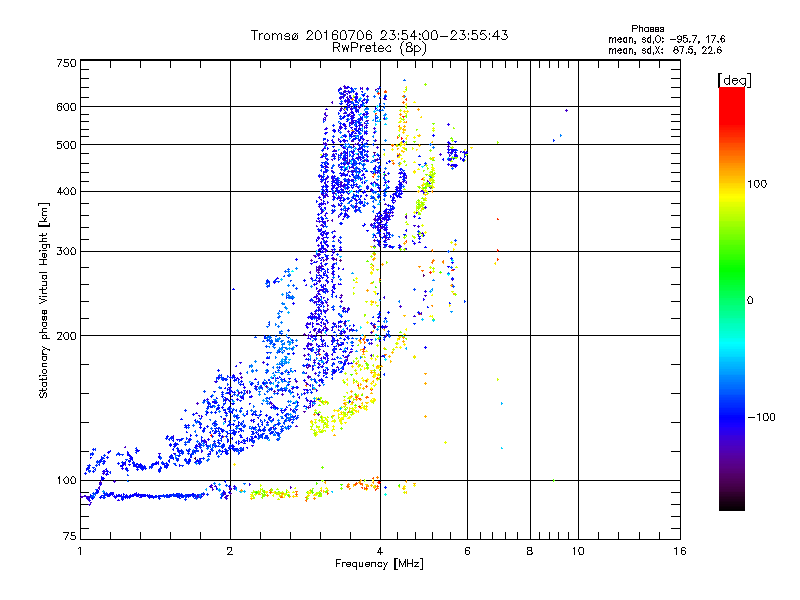Image resolution: width=800 pixels, height=600 pixels.
Task: Click y-axis tick label '400'
Action: (66, 192)
